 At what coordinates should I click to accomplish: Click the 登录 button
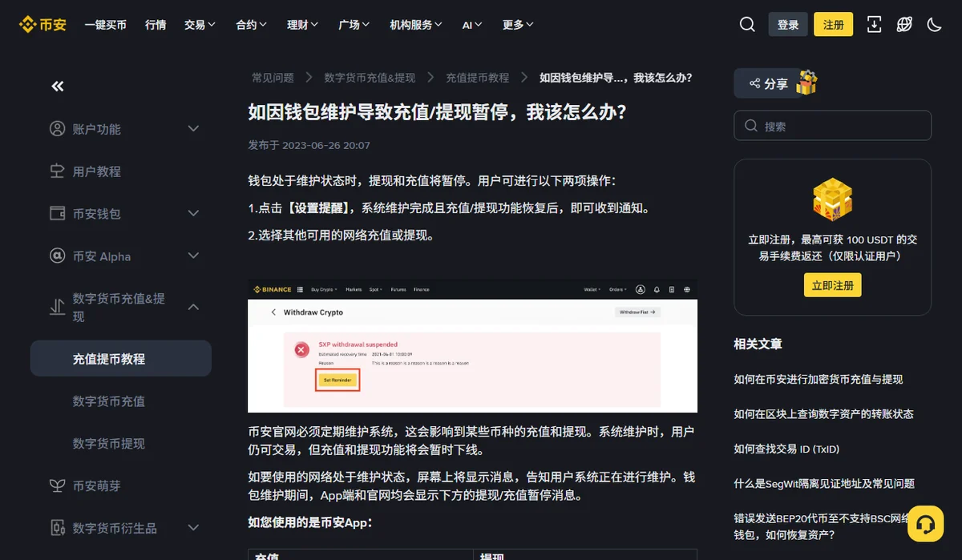788,25
